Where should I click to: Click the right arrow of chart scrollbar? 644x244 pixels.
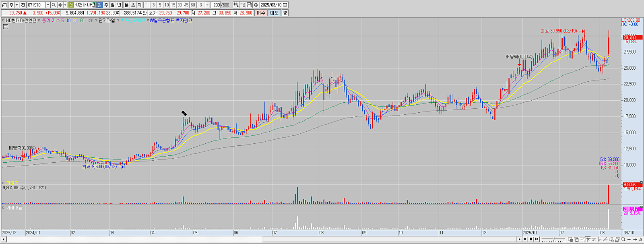(x=519, y=239)
